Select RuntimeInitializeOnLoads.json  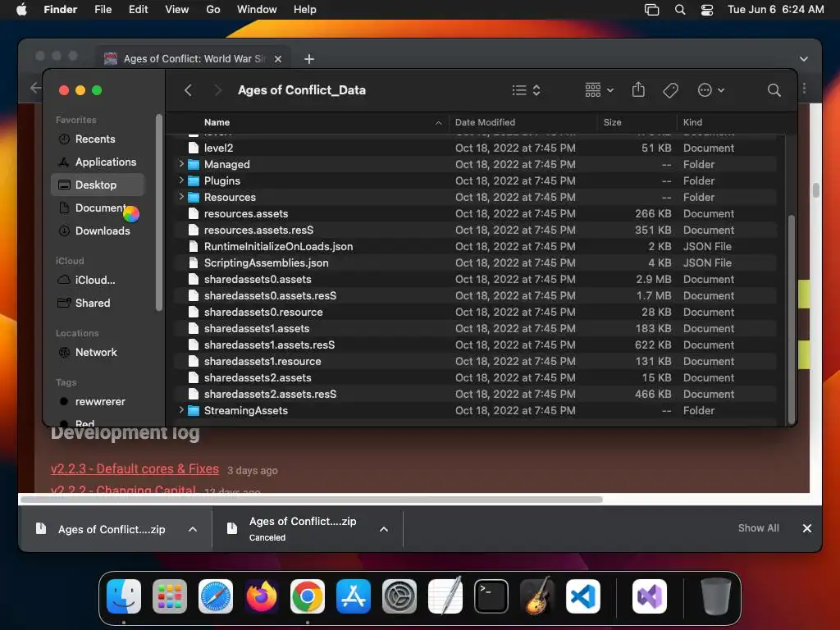[x=477, y=246]
